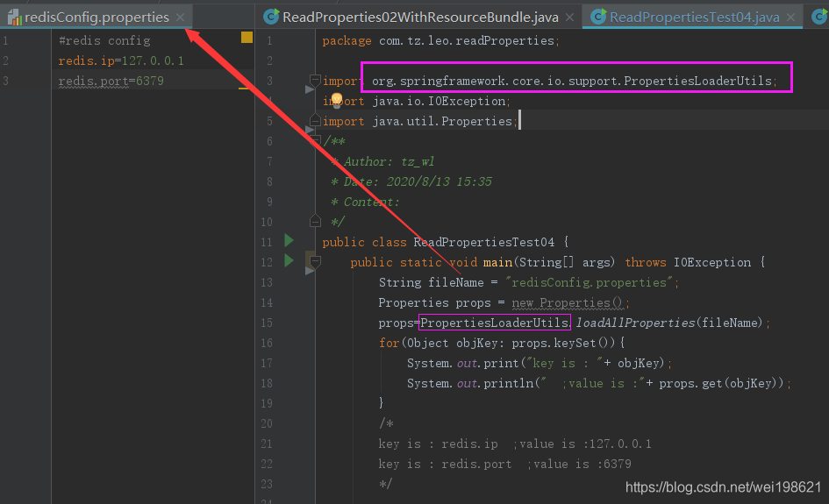This screenshot has height=504, width=829.
Task: Close the redisConfig.properties tab
Action: pos(181,18)
